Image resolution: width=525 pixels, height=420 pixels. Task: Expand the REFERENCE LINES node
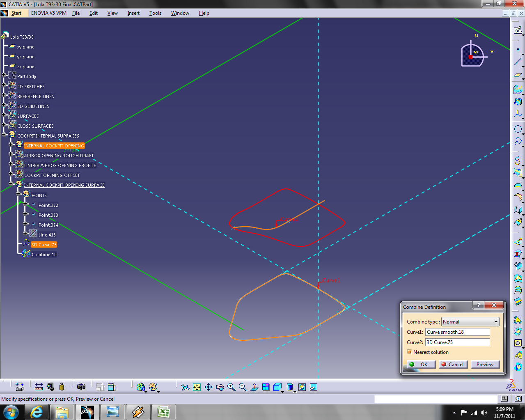pos(4,94)
